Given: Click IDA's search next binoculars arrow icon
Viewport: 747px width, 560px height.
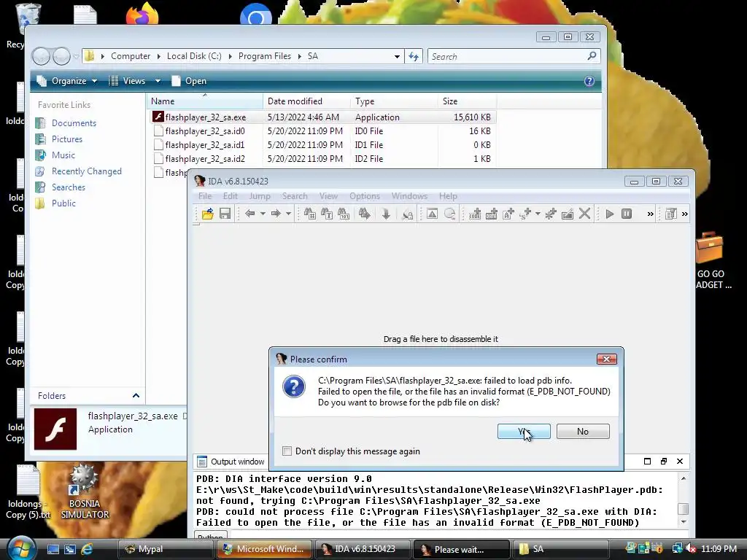Looking at the screenshot, I should [x=365, y=214].
